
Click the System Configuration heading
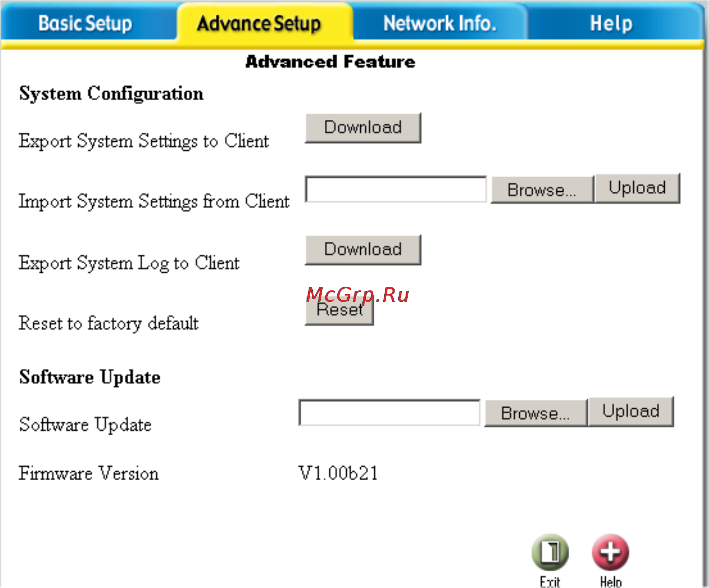[111, 94]
